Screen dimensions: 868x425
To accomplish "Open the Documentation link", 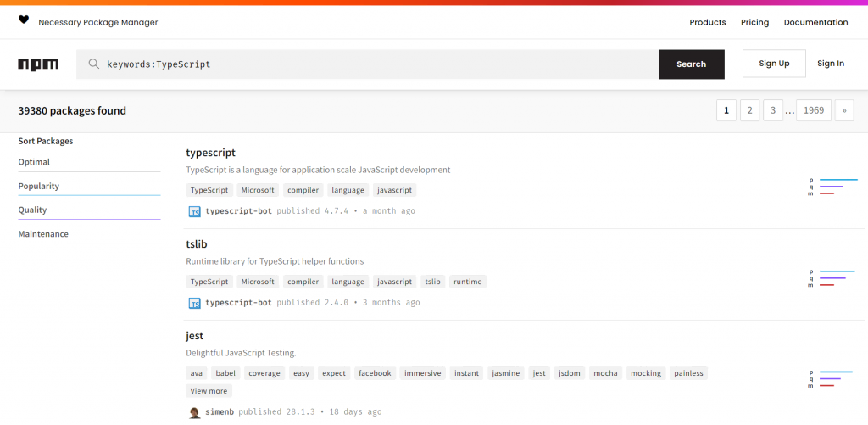I will [816, 22].
